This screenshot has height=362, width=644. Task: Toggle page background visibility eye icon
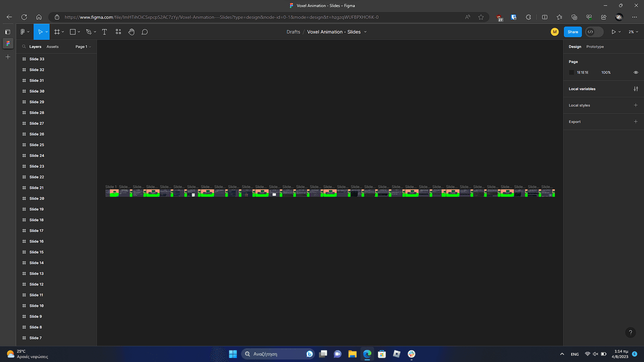pos(635,72)
